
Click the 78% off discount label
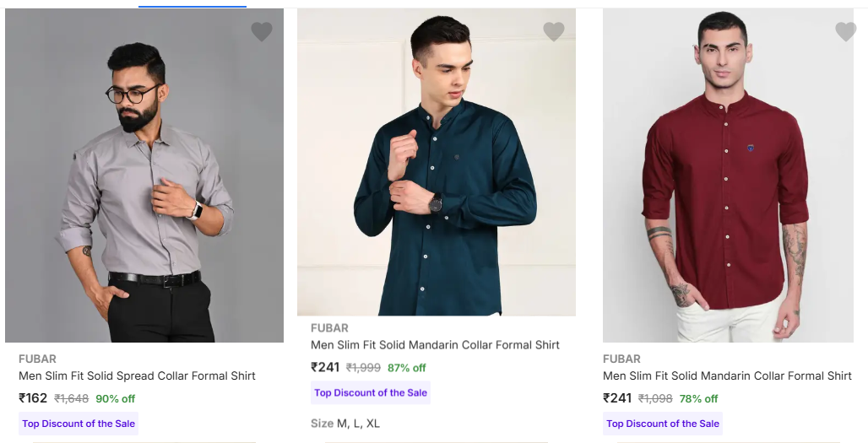[x=699, y=398]
